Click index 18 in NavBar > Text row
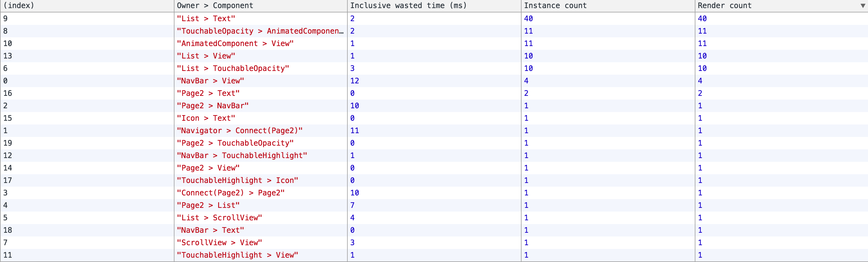The width and height of the screenshot is (868, 262). tap(8, 230)
